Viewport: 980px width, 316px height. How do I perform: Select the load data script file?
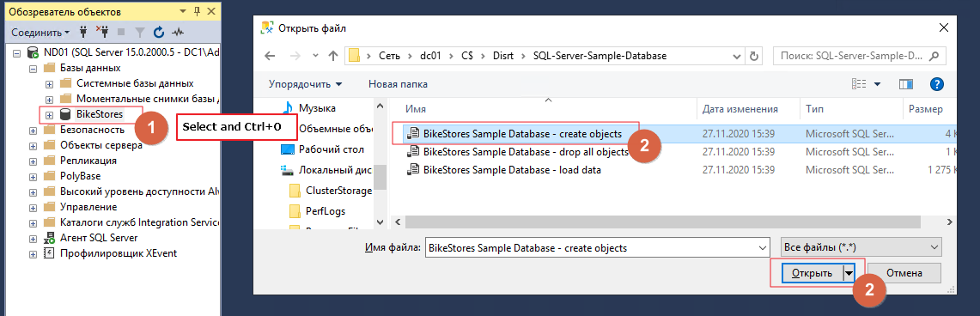(512, 169)
